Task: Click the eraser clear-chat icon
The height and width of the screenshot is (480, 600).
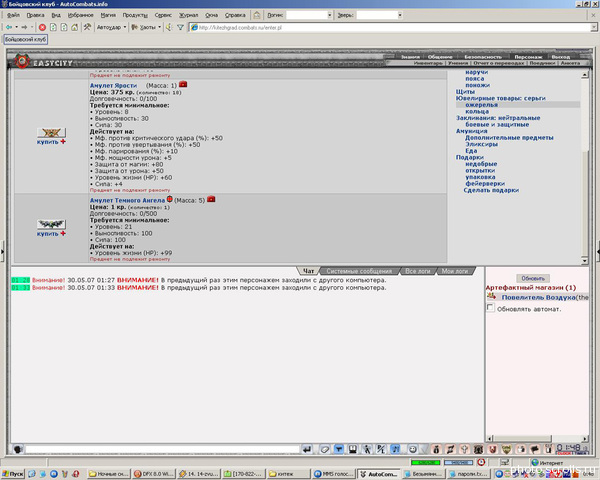Action: point(324,449)
